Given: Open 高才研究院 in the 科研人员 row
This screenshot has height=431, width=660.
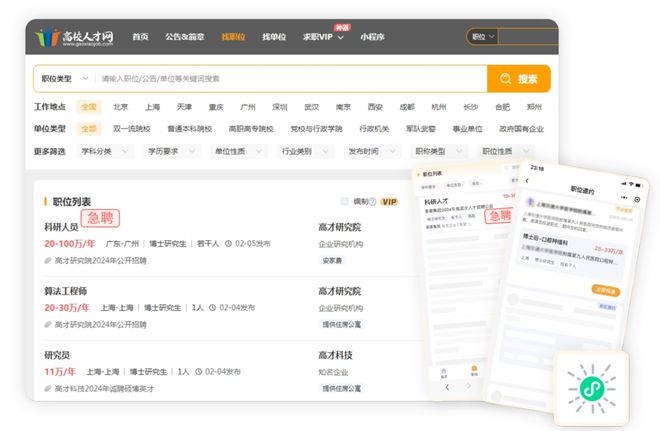Looking at the screenshot, I should (340, 227).
